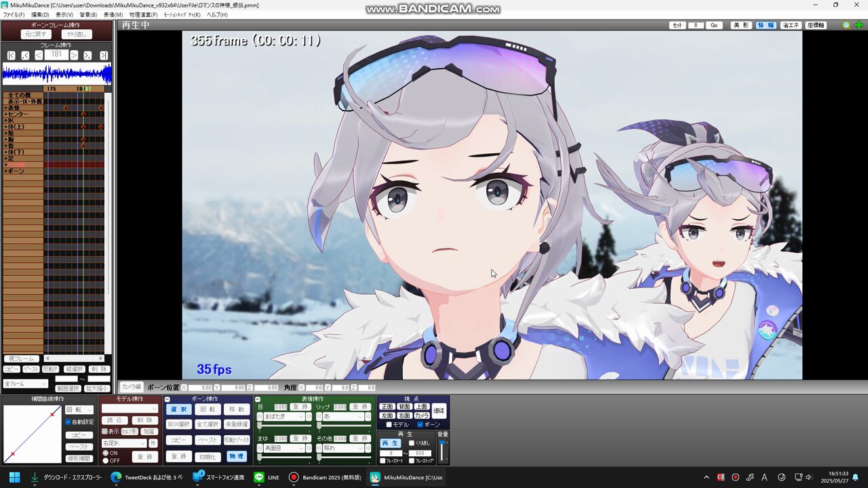Image resolution: width=868 pixels, height=488 pixels.
Task: Next other-morph arrow beside 照れ
Action: pyautogui.click(x=368, y=448)
